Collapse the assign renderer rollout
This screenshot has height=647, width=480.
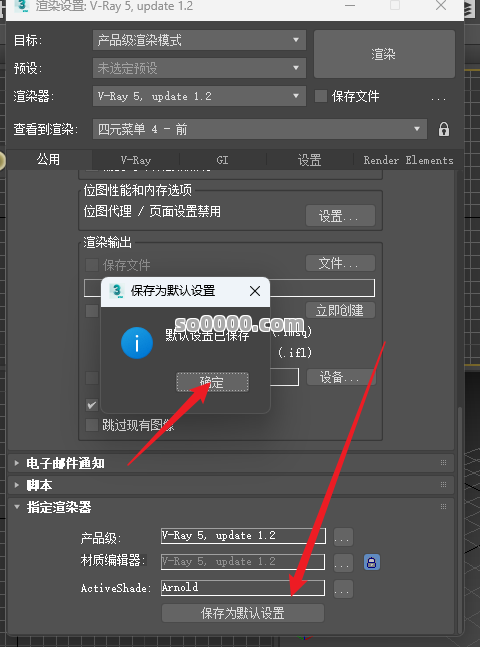tap(17, 506)
